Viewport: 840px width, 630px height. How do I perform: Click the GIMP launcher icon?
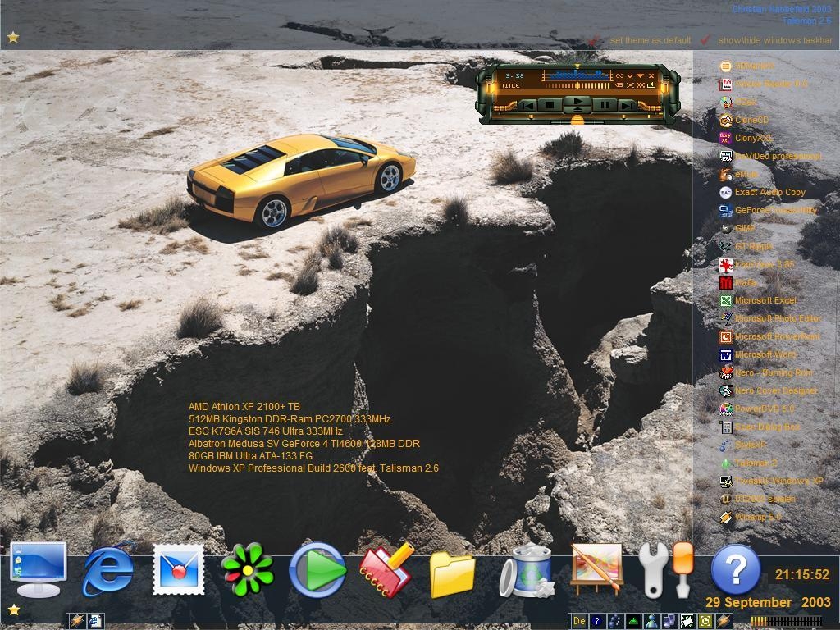pos(726,228)
